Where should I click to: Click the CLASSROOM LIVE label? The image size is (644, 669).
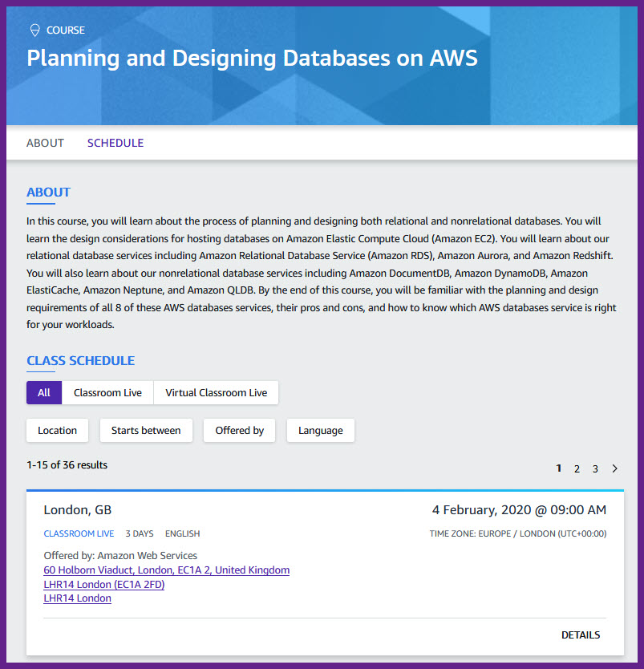tap(79, 533)
